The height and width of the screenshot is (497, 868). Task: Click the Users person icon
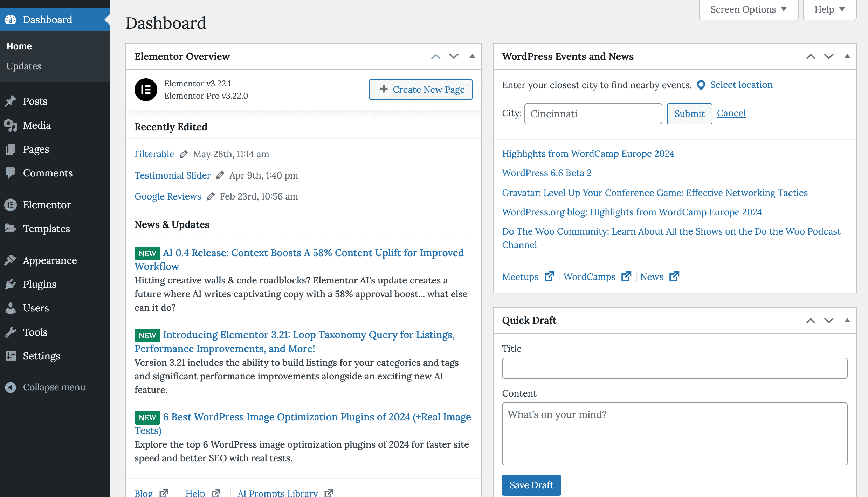[11, 308]
